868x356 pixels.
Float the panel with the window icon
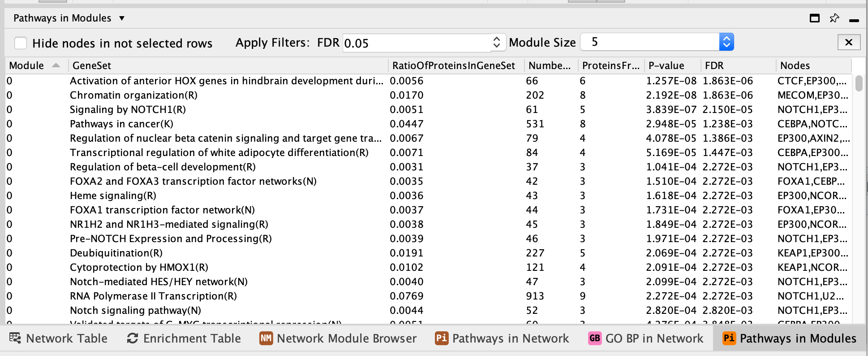(815, 18)
